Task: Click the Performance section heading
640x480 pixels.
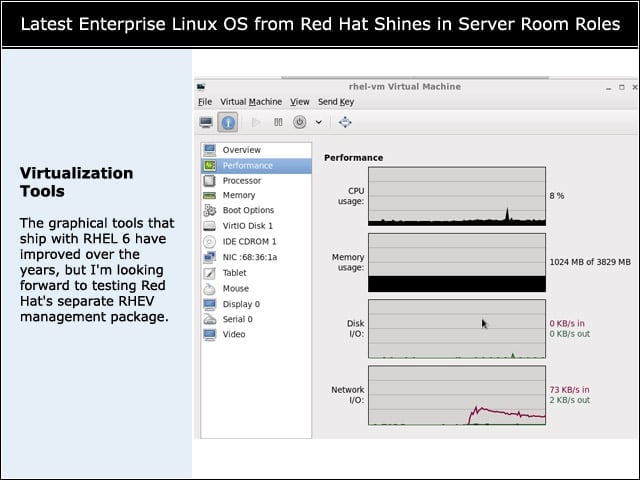Action: tap(353, 158)
